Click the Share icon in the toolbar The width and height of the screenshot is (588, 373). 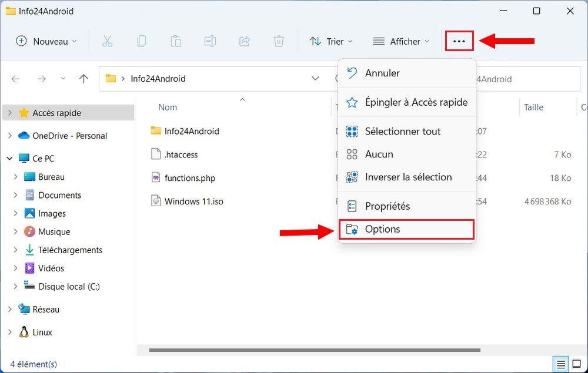tap(245, 41)
